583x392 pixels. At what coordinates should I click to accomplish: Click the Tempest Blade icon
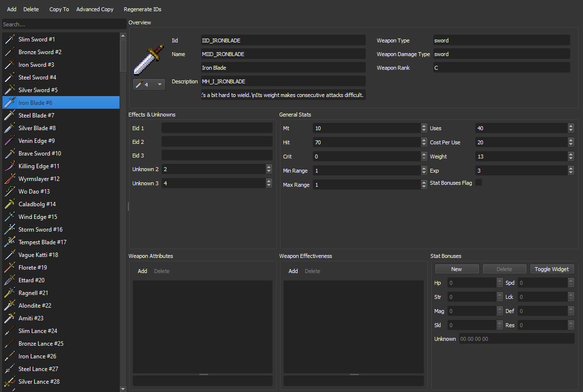pyautogui.click(x=10, y=242)
